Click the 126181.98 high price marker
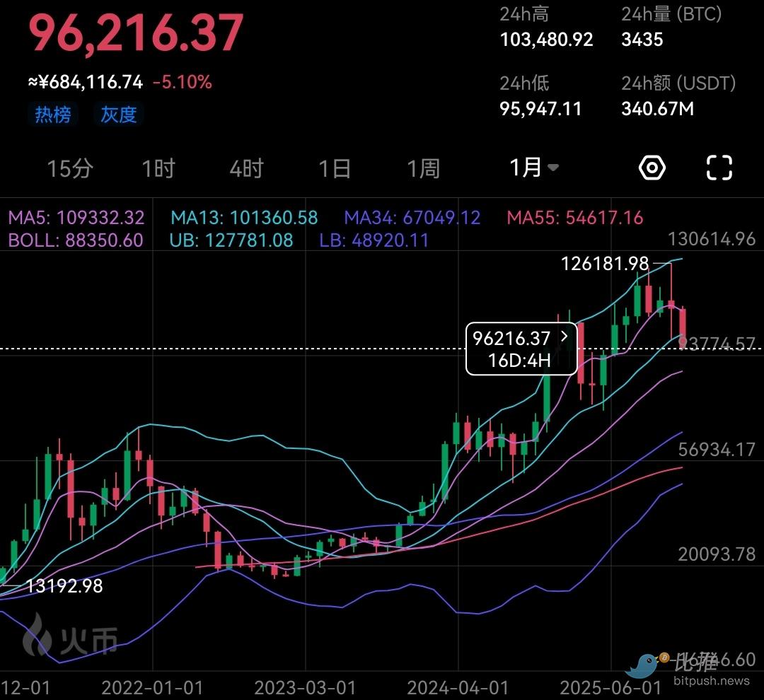 [x=605, y=264]
